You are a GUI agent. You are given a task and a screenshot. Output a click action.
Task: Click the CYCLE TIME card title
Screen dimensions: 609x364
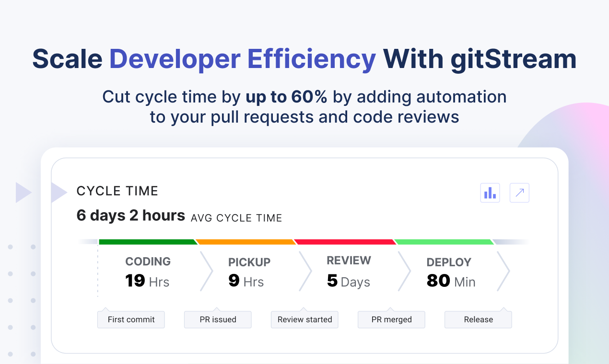[x=117, y=191]
